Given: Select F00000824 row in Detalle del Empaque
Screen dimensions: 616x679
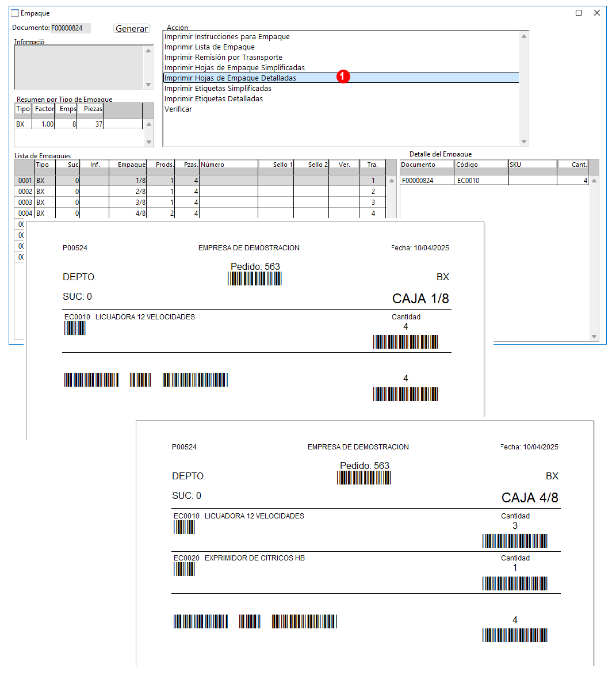Looking at the screenshot, I should 495,181.
